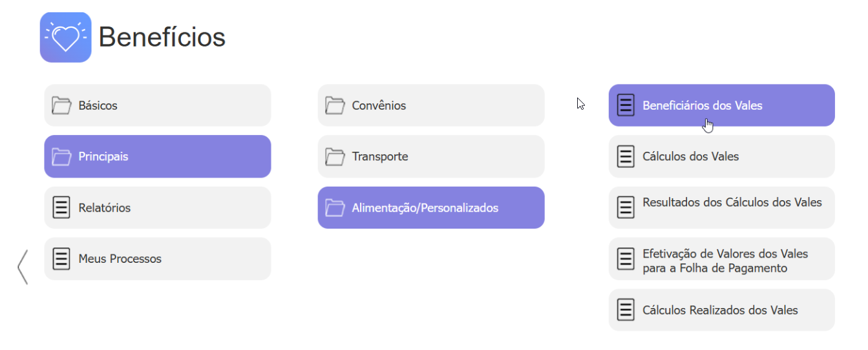Click the folder icon beside Convênios

pyautogui.click(x=335, y=105)
